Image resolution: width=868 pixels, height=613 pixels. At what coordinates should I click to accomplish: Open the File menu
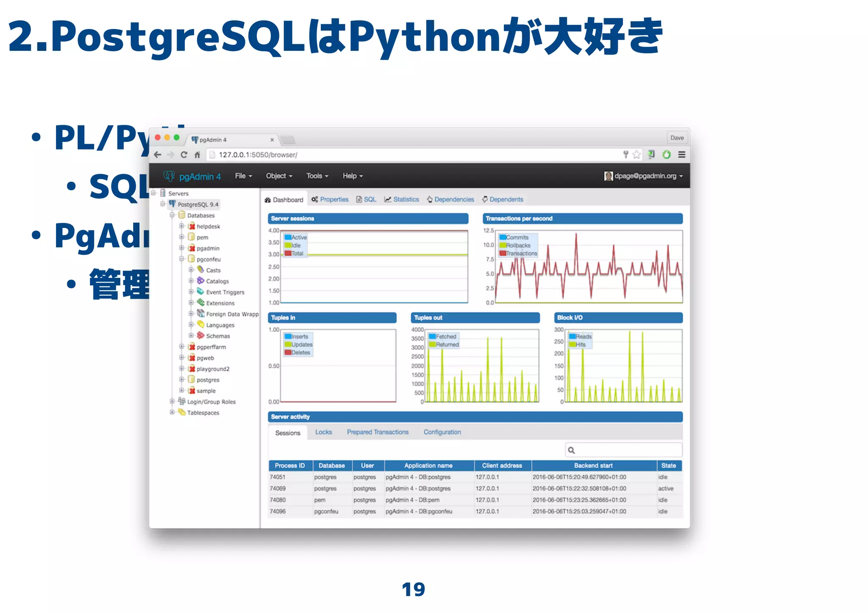point(243,176)
